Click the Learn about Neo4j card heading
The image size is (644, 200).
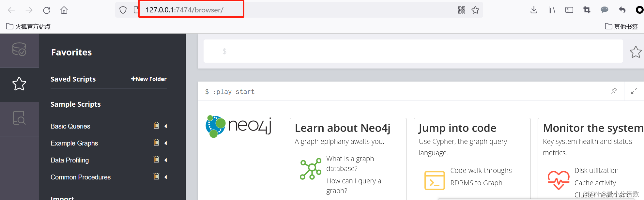click(x=343, y=128)
